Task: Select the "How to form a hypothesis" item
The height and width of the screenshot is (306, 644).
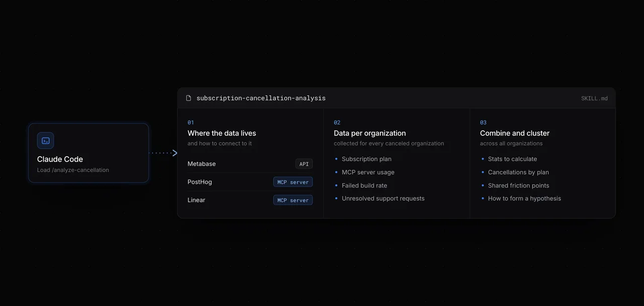Action: pyautogui.click(x=524, y=199)
